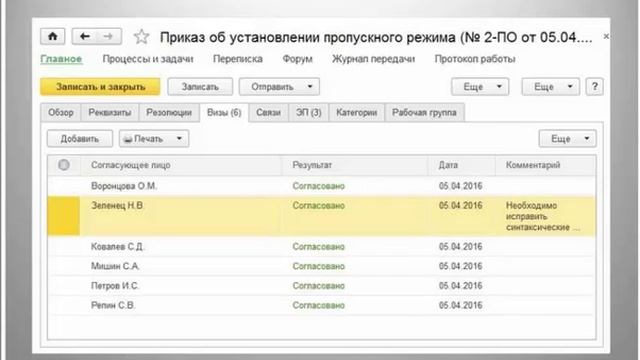640x360 pixels.
Task: Select row Репин С.В.
Action: 322,305
